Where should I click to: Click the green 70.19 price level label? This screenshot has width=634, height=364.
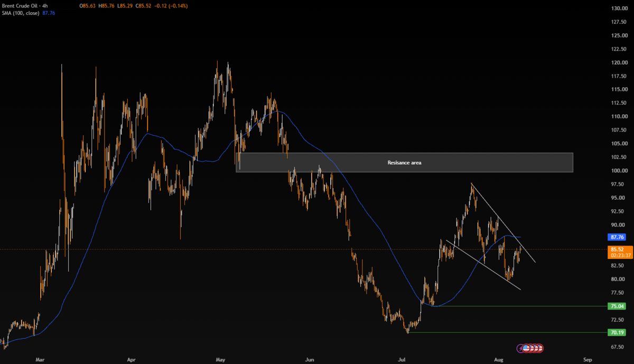(x=617, y=332)
